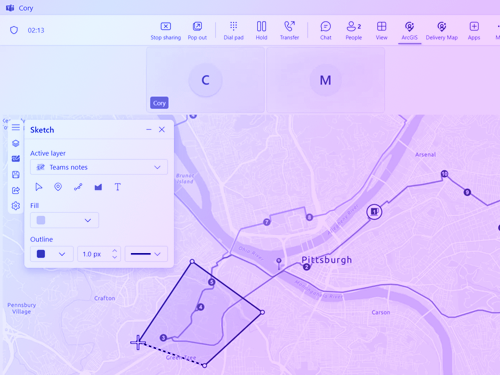The height and width of the screenshot is (375, 500).
Task: Increase outline width with up stepper
Action: (x=115, y=250)
